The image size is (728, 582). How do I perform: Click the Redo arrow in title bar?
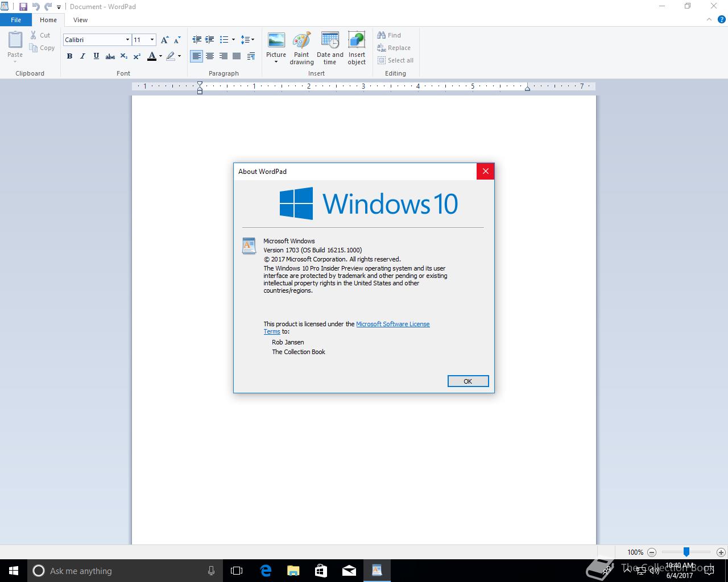[48, 7]
